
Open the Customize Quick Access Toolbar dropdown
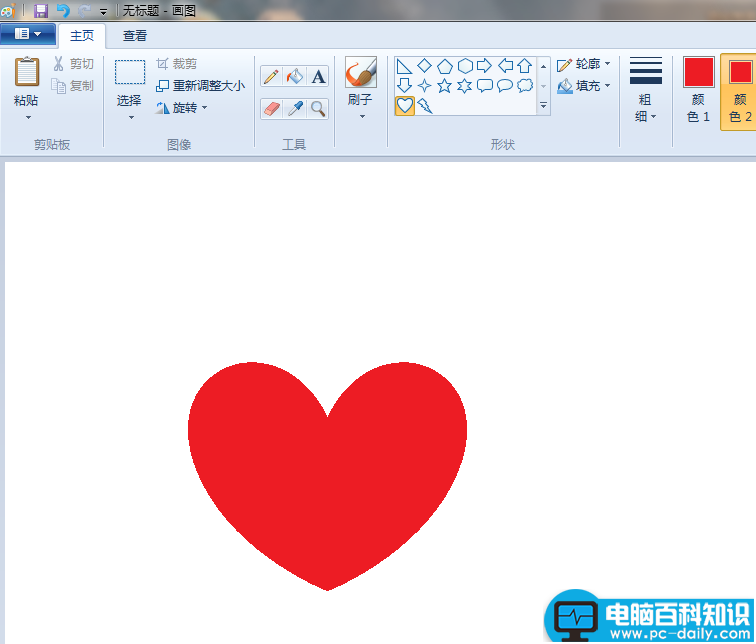click(x=103, y=12)
